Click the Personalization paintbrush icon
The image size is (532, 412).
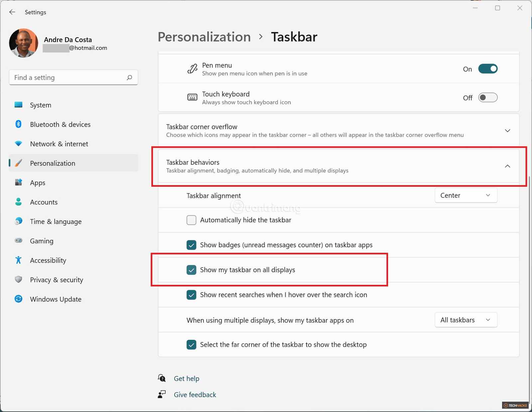(x=19, y=163)
